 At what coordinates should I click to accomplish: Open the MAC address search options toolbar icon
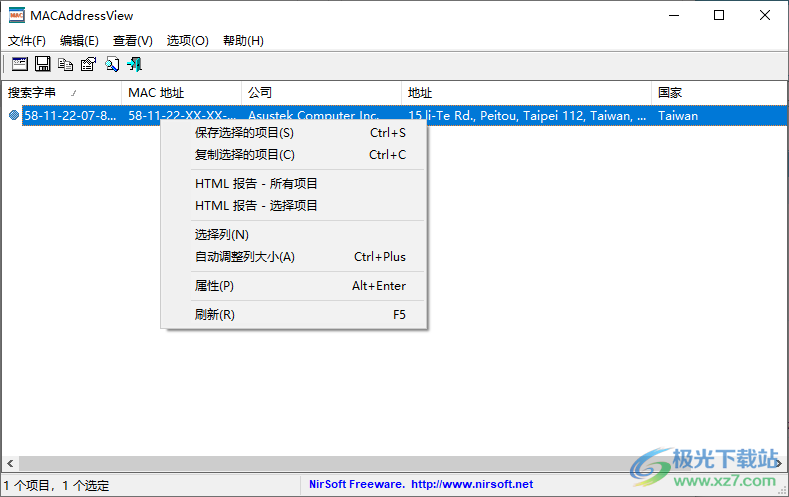click(x=20, y=64)
